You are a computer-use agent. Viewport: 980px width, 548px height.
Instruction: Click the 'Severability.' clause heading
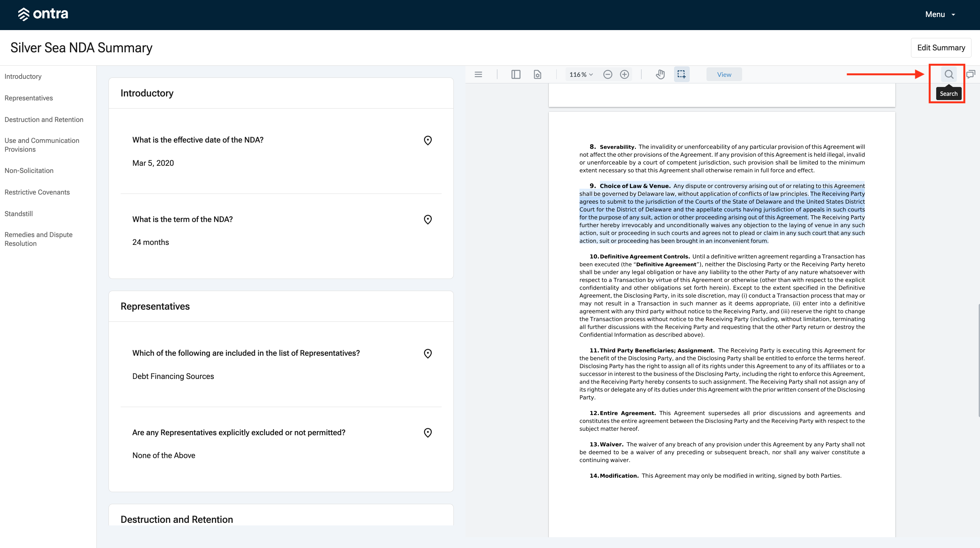[618, 147]
